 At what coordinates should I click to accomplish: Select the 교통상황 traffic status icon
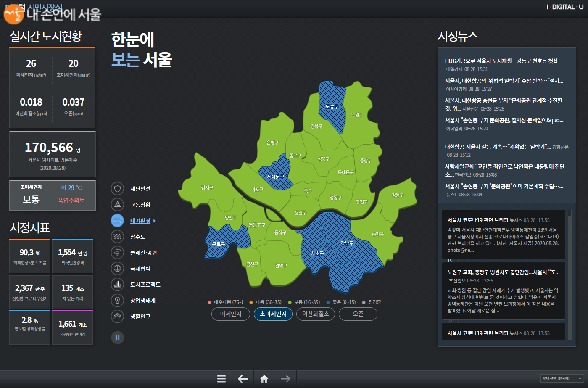pyautogui.click(x=118, y=204)
